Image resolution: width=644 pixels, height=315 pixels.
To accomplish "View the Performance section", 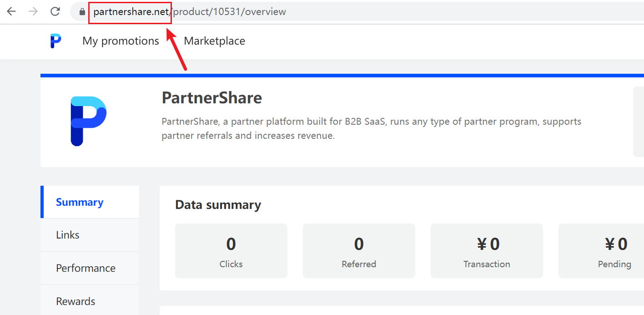I will pyautogui.click(x=86, y=268).
